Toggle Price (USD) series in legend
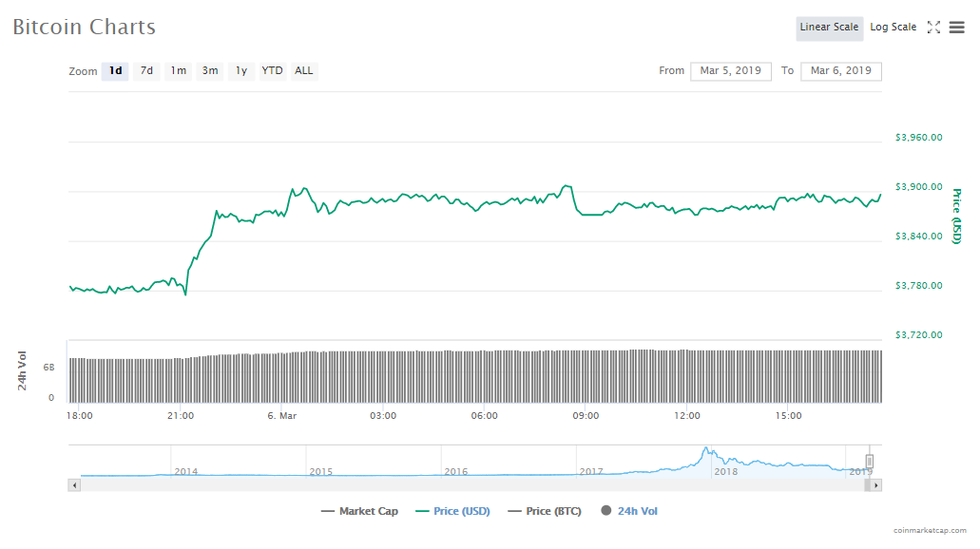This screenshot has height=549, width=980. (452, 511)
